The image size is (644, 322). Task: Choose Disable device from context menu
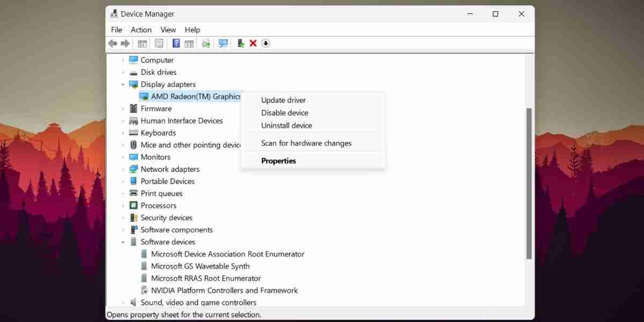point(284,113)
